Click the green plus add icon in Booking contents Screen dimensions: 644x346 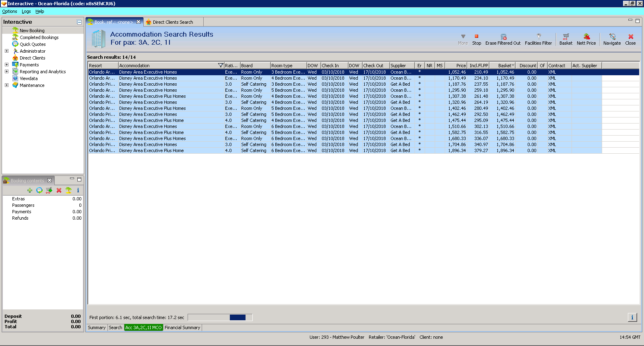(x=30, y=190)
